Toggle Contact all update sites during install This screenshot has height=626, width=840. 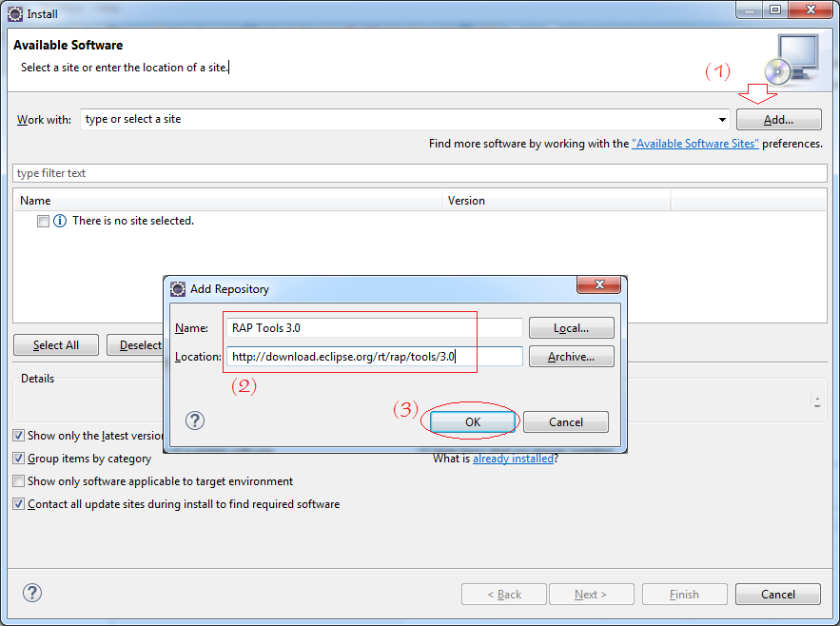tap(19, 504)
